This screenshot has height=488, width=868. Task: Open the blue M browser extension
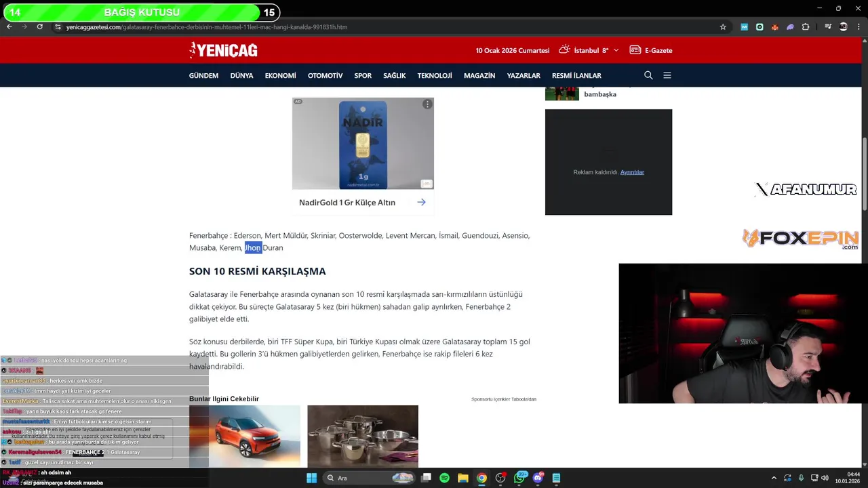tap(744, 27)
